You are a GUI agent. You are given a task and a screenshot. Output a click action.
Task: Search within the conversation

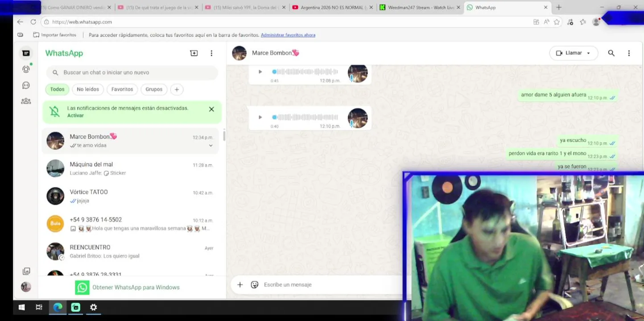click(611, 53)
